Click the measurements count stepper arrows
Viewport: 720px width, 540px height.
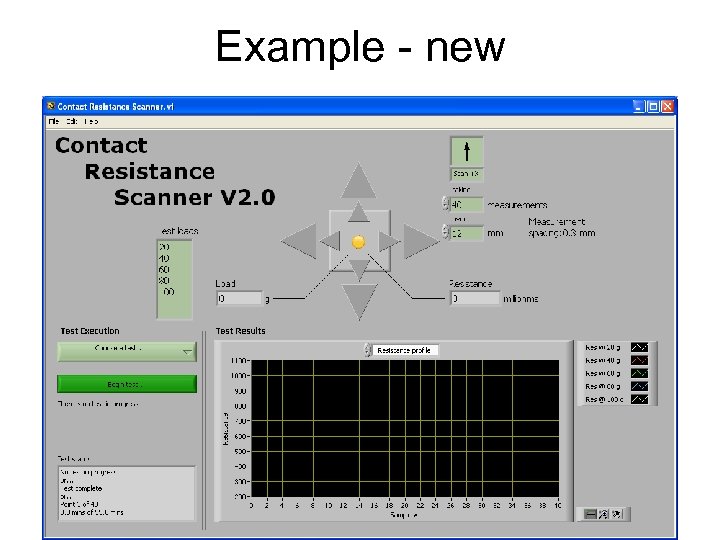click(x=445, y=203)
